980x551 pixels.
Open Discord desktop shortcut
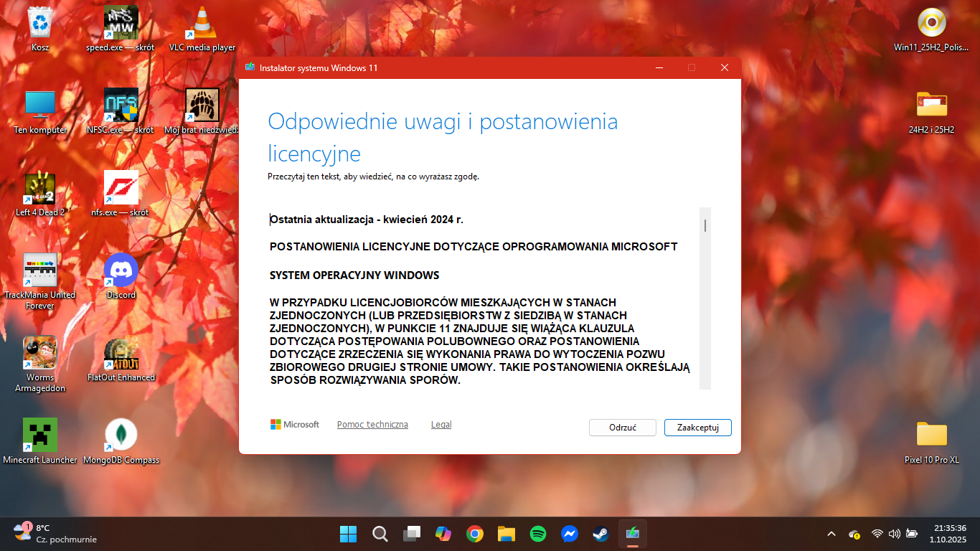point(121,271)
